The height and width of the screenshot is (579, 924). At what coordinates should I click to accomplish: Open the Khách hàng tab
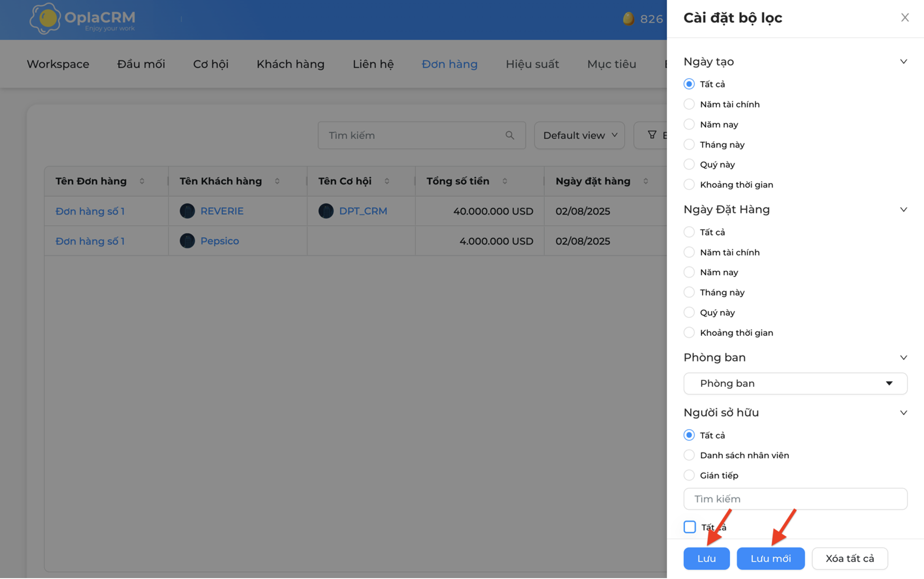pyautogui.click(x=290, y=64)
